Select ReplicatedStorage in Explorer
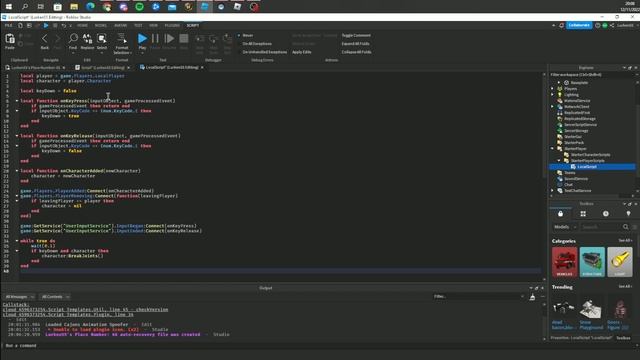 [x=580, y=119]
